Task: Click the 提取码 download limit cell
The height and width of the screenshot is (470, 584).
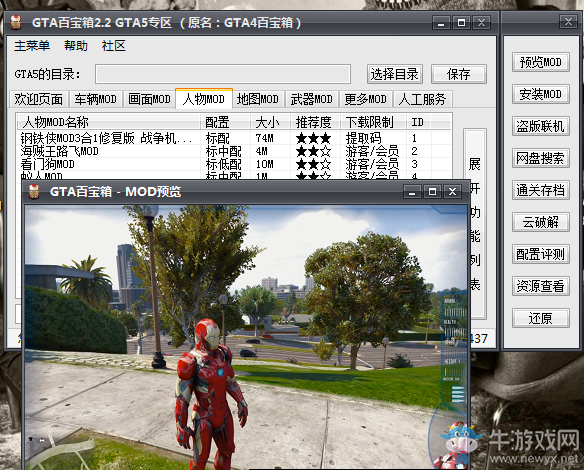Action: click(x=363, y=139)
